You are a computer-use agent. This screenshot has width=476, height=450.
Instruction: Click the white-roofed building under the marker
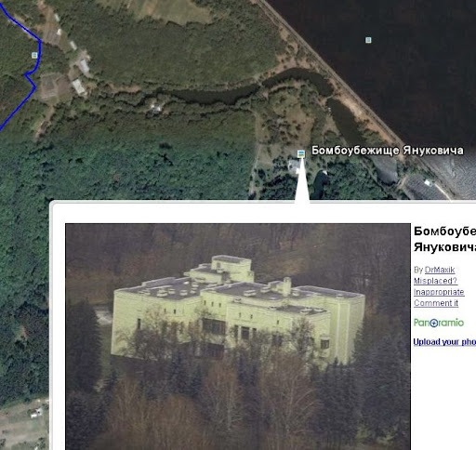tap(294, 166)
